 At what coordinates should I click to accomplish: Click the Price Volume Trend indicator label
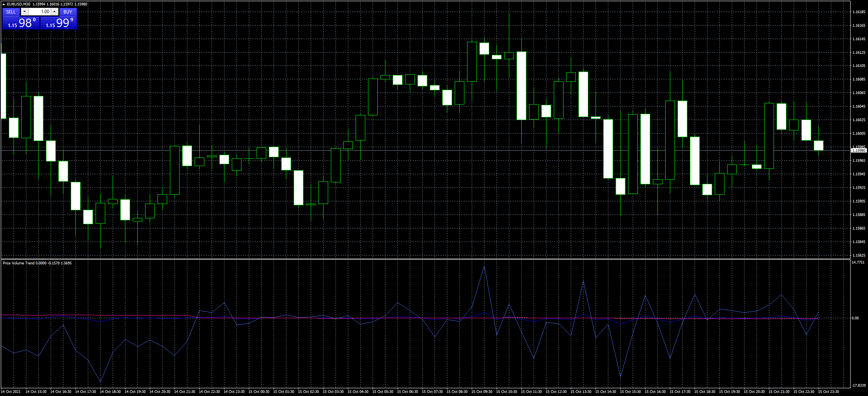tap(19, 263)
